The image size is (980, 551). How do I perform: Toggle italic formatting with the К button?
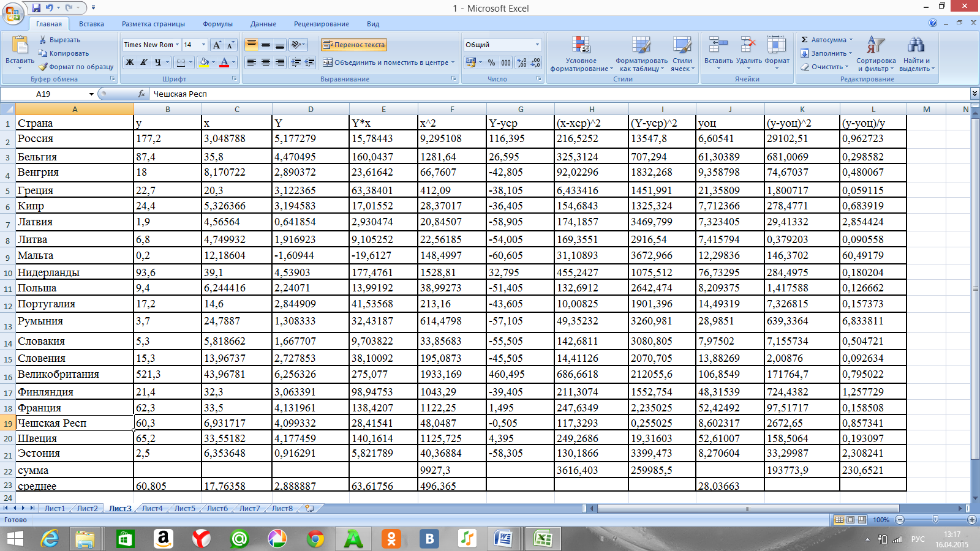tap(144, 62)
